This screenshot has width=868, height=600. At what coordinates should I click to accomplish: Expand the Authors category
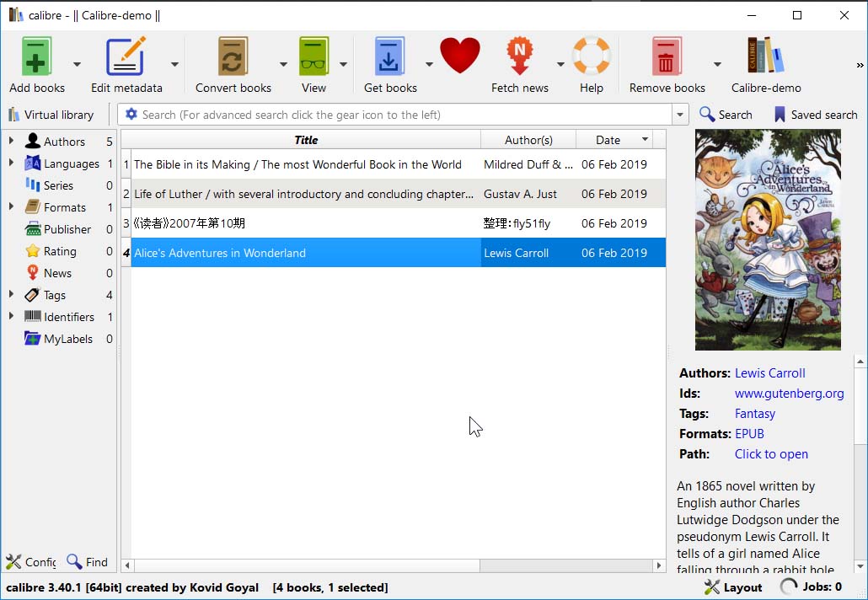click(x=10, y=141)
